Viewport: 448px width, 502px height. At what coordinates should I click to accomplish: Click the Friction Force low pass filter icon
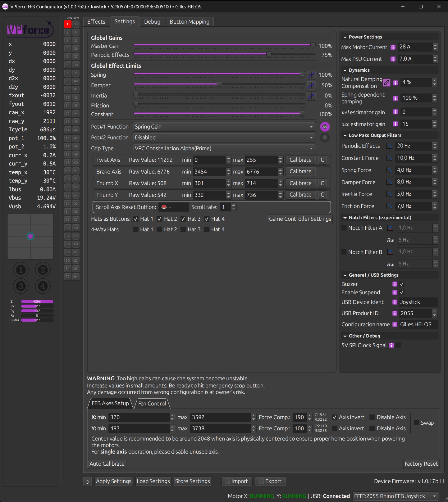pyautogui.click(x=389, y=206)
